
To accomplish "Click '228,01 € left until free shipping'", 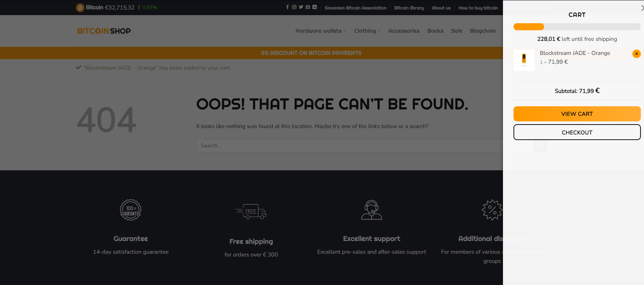I will coord(577,39).
